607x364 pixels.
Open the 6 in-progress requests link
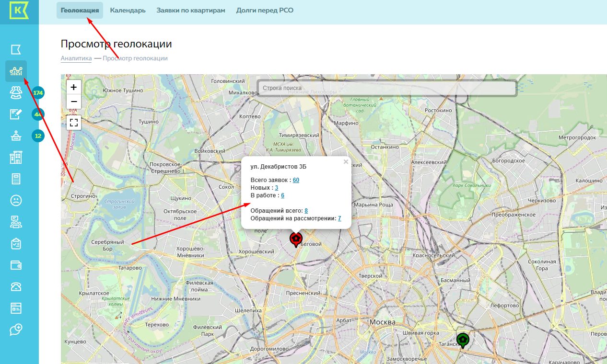[283, 195]
